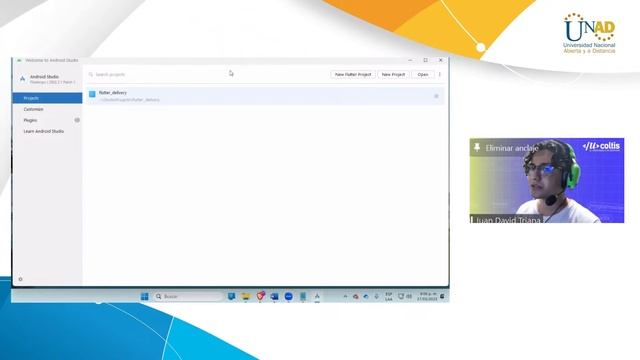640x360 pixels.
Task: Click New Flutter Project button
Action: [353, 75]
